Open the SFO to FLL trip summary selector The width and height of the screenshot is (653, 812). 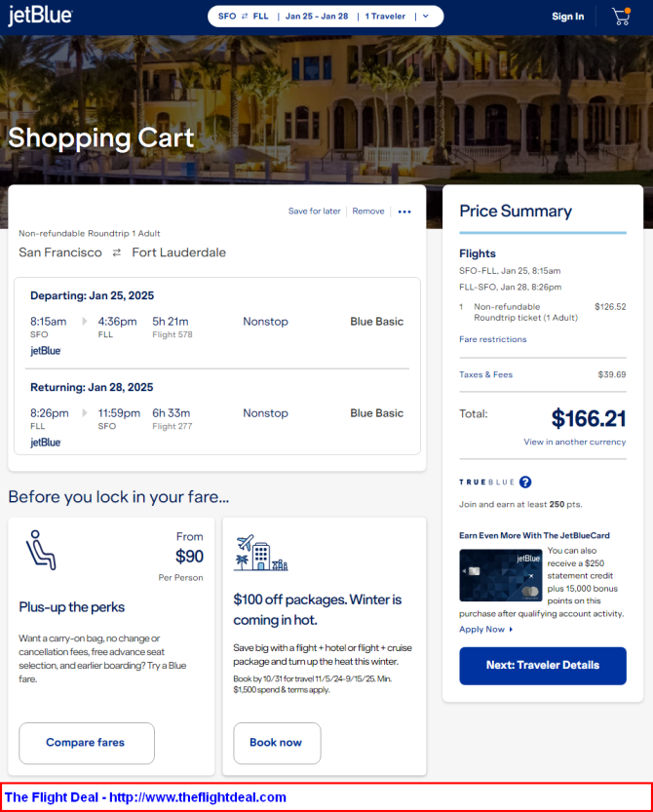tap(326, 16)
